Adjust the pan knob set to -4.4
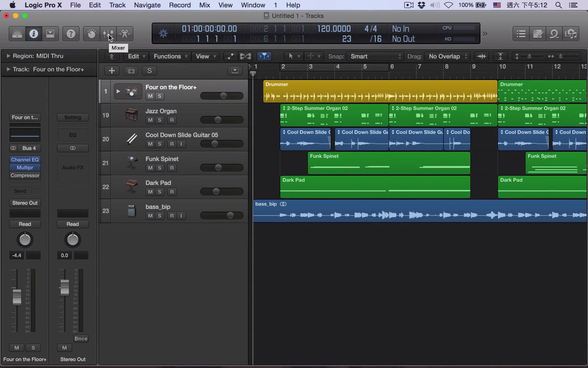588x368 pixels. [x=25, y=240]
